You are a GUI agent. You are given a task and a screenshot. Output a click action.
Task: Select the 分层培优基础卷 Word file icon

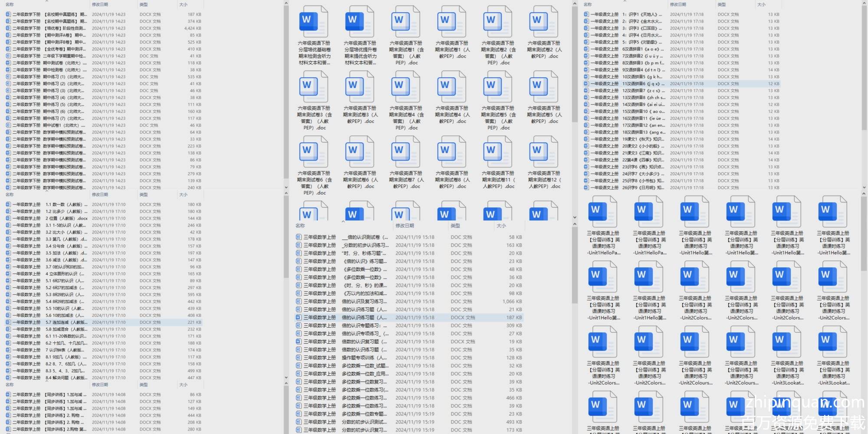[x=313, y=22]
